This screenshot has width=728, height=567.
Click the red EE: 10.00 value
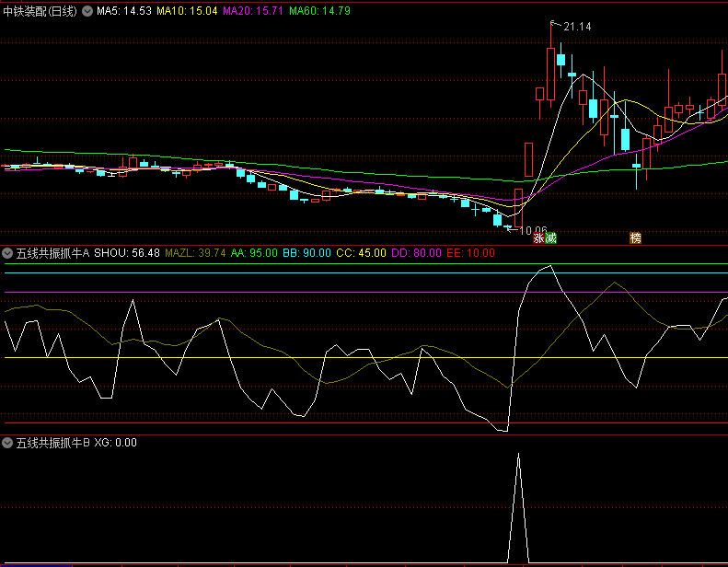[x=468, y=252]
